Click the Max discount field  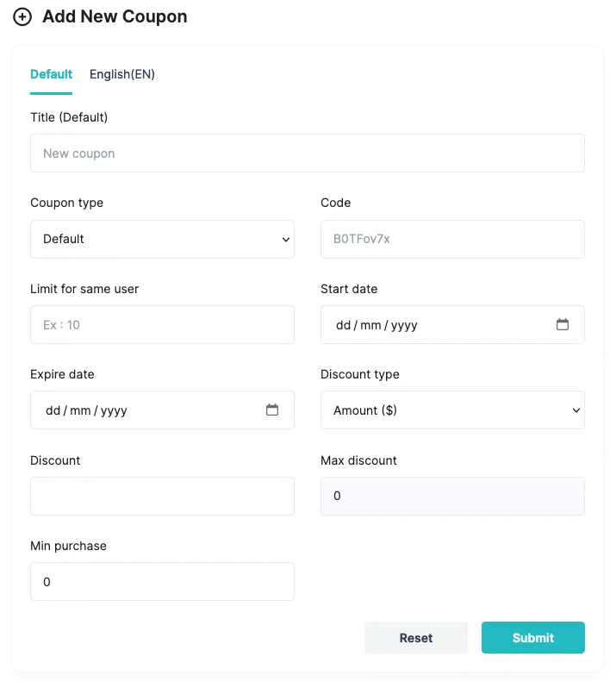(452, 497)
